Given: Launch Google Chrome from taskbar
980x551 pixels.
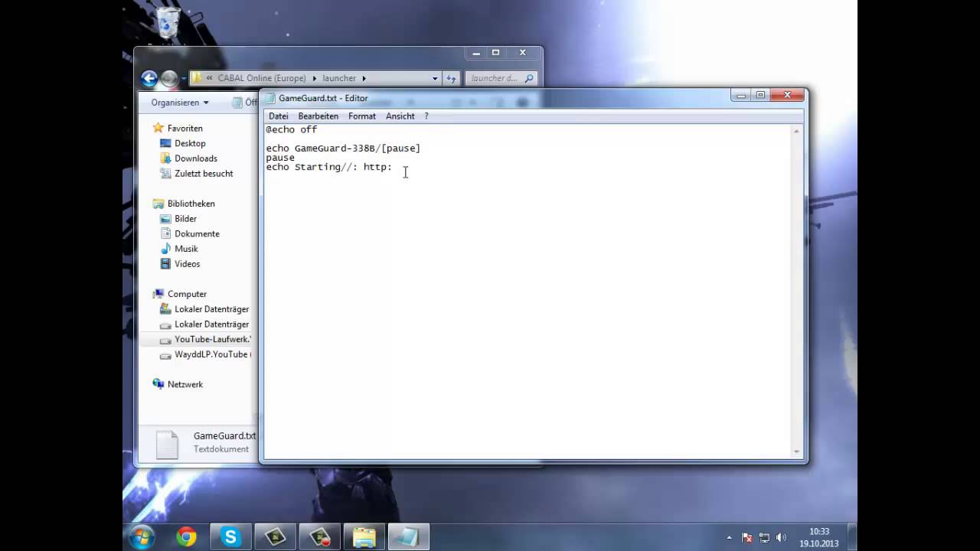Looking at the screenshot, I should point(186,536).
